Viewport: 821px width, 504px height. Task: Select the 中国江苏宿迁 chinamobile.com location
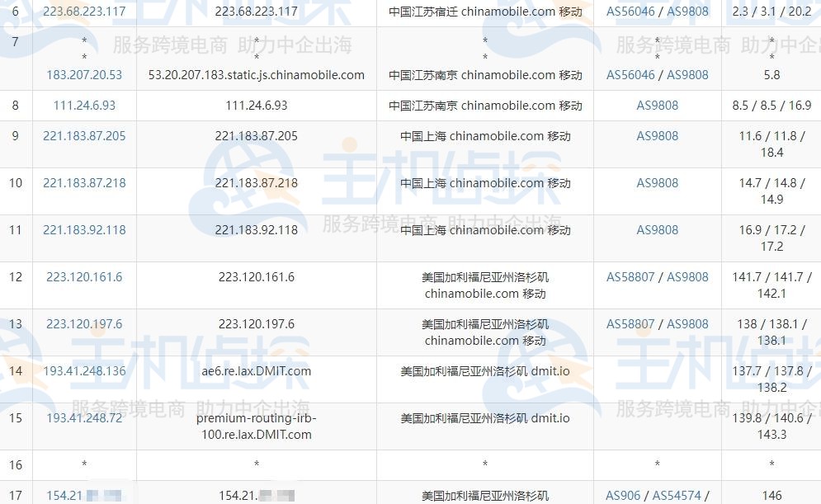pos(485,11)
